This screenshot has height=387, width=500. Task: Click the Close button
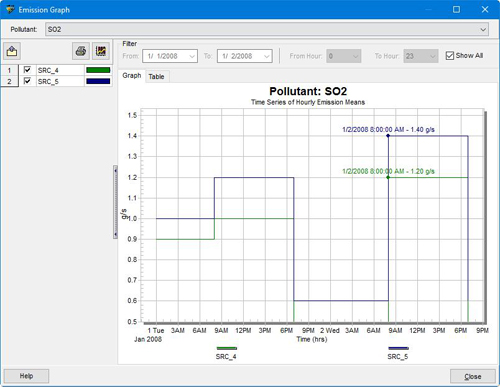(473, 376)
